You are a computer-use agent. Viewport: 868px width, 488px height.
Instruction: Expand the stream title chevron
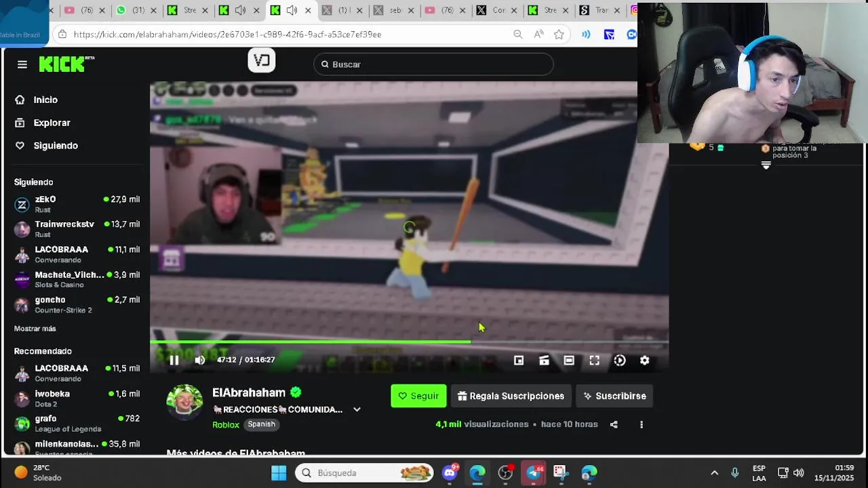coord(357,409)
